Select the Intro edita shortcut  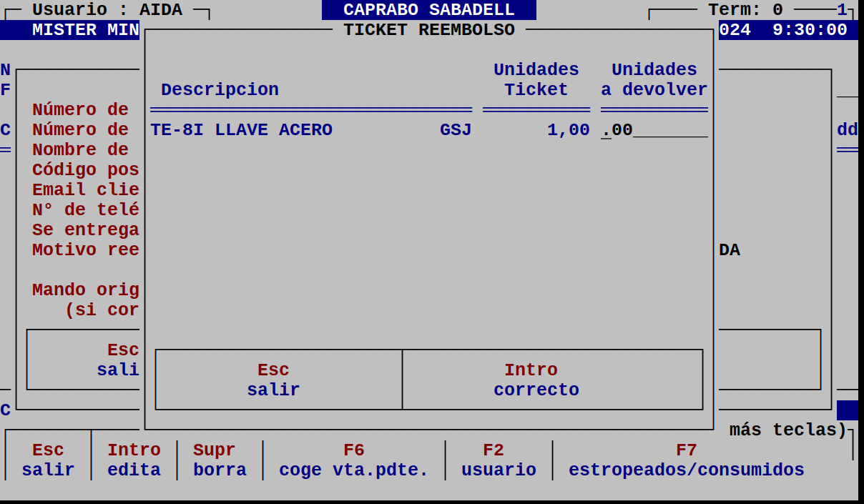[134, 460]
